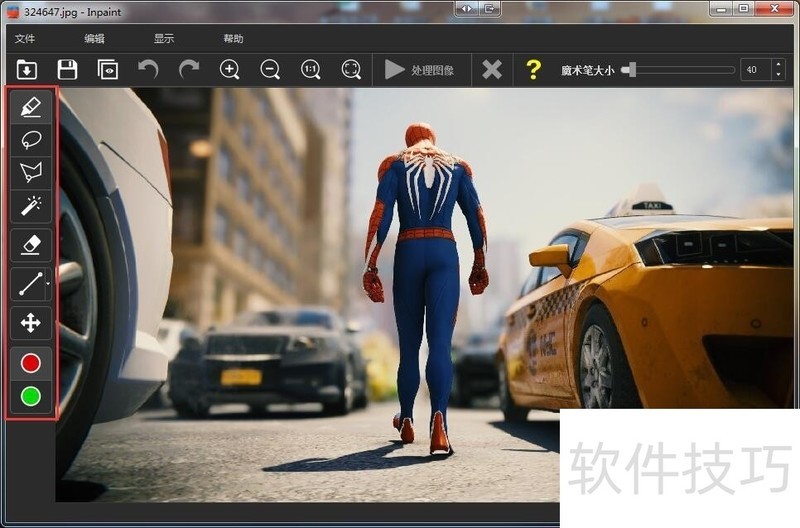Select the Eraser tool

tap(31, 244)
